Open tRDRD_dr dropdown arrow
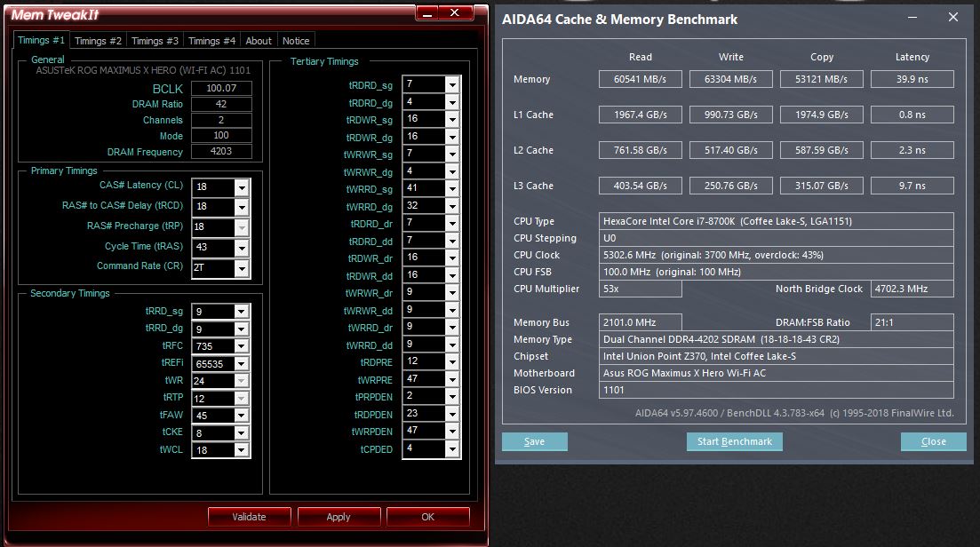The image size is (980, 547). [452, 222]
